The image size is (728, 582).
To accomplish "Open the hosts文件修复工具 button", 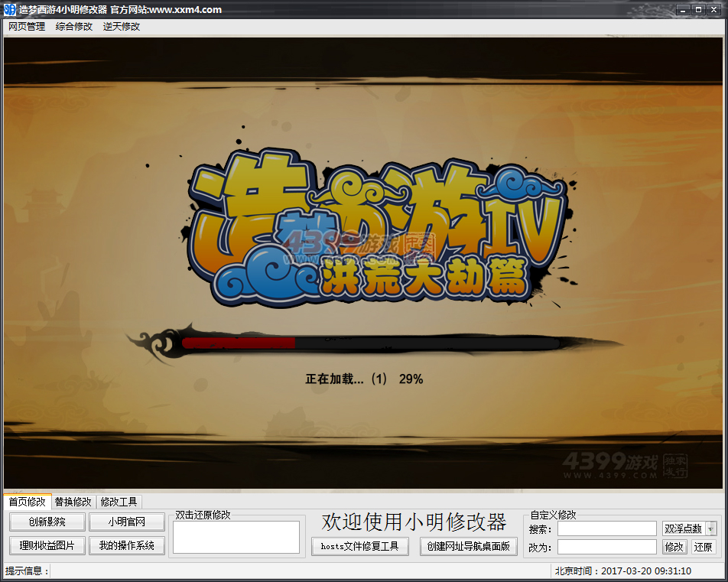I will pyautogui.click(x=360, y=546).
